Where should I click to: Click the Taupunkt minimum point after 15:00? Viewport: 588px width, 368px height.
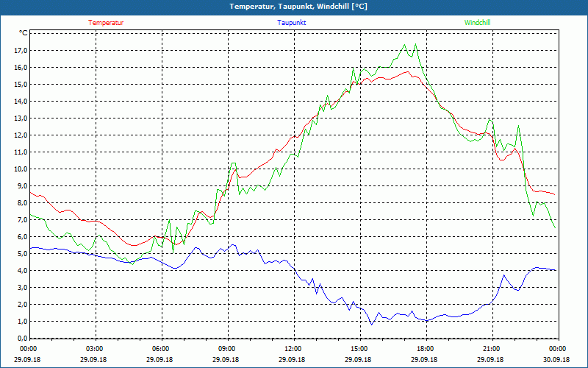[x=372, y=324]
